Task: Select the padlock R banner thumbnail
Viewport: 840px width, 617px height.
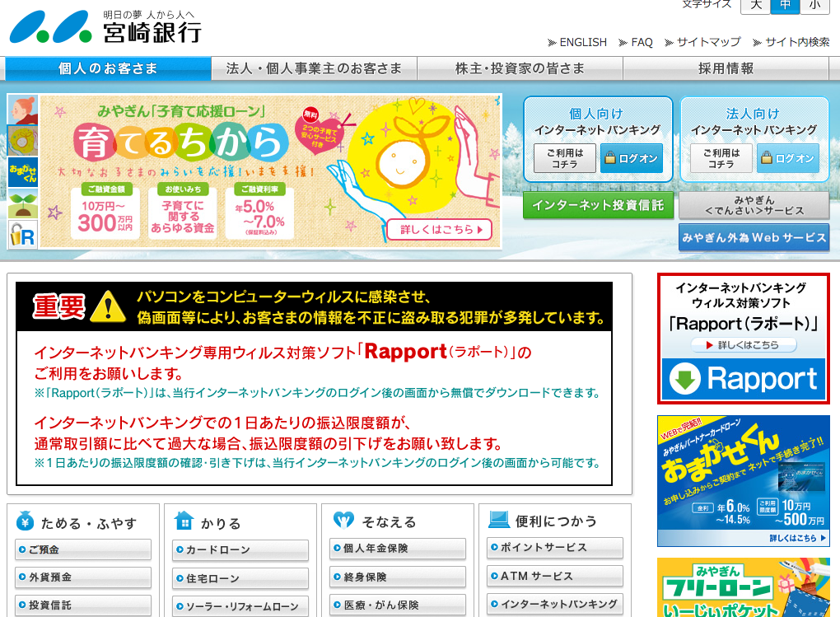Action: (x=23, y=234)
